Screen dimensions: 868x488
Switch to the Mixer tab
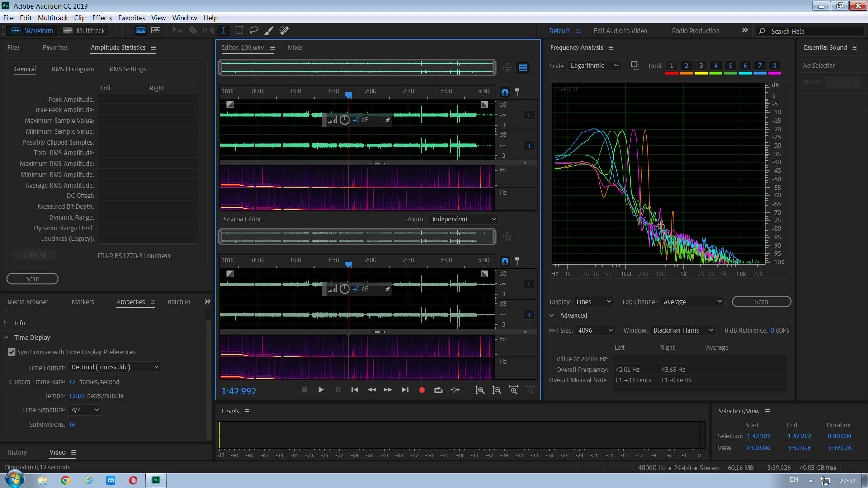(295, 47)
